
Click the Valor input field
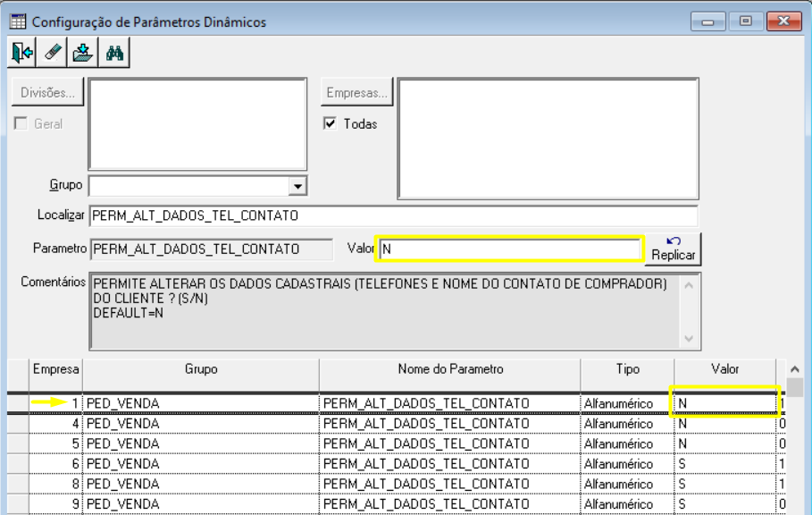(509, 249)
